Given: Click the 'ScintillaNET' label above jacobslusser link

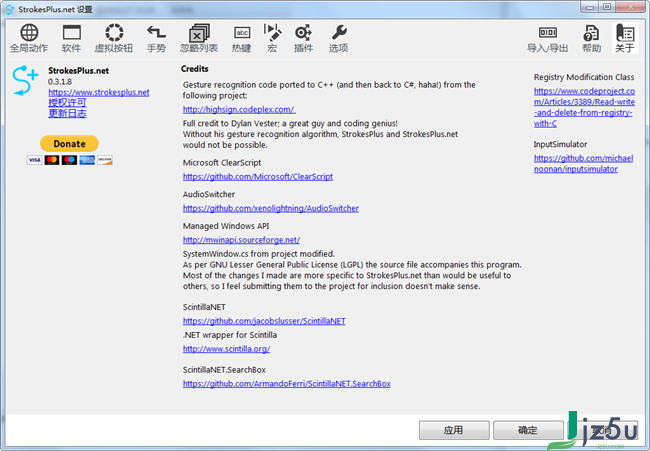Looking at the screenshot, I should coord(204,307).
